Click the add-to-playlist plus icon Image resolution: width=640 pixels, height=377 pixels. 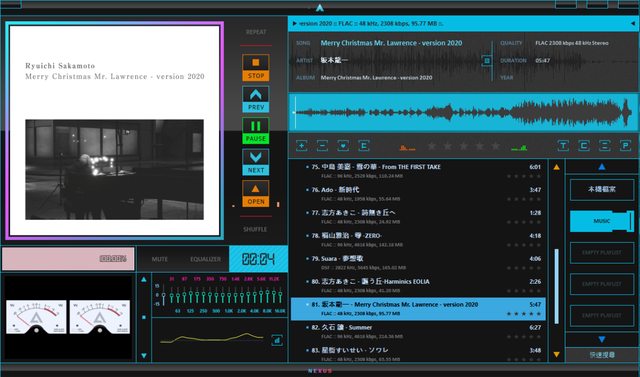(x=302, y=146)
